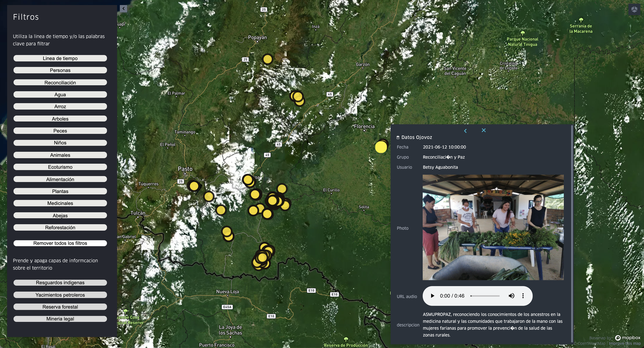Click the popup's back chevron arrow
Image resolution: width=644 pixels, height=348 pixels.
coord(465,131)
